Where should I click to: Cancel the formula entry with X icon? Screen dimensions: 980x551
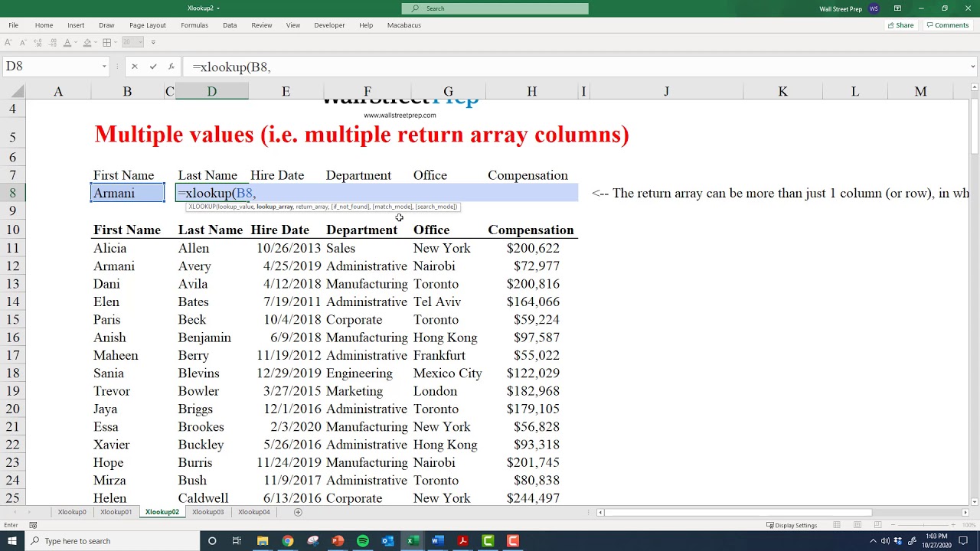(135, 67)
